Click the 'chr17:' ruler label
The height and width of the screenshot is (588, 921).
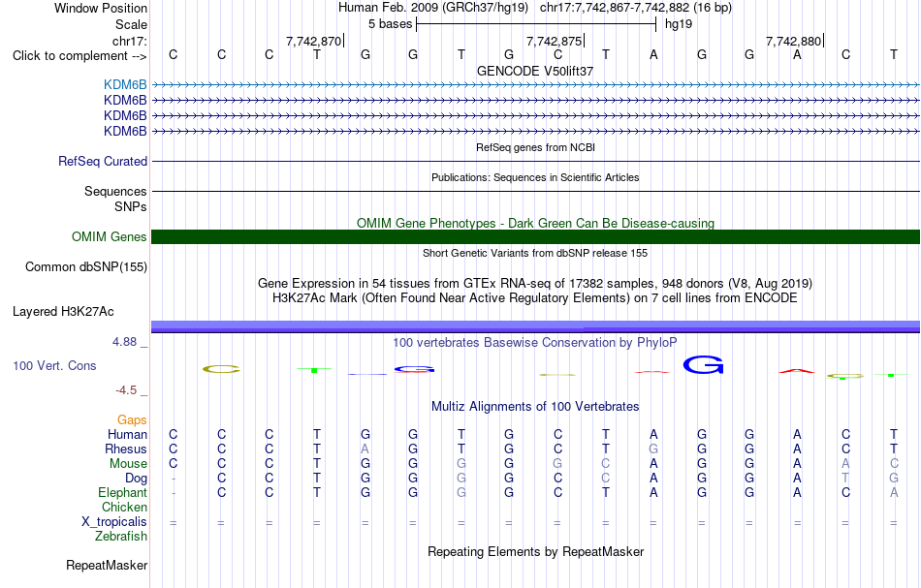tap(130, 41)
